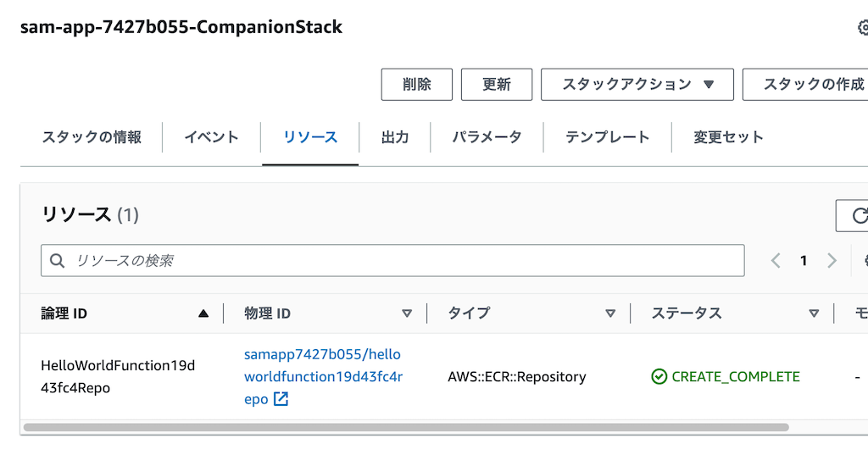Sort the ステータス column with its triangle
Image resolution: width=868 pixels, height=466 pixels.
(x=814, y=313)
